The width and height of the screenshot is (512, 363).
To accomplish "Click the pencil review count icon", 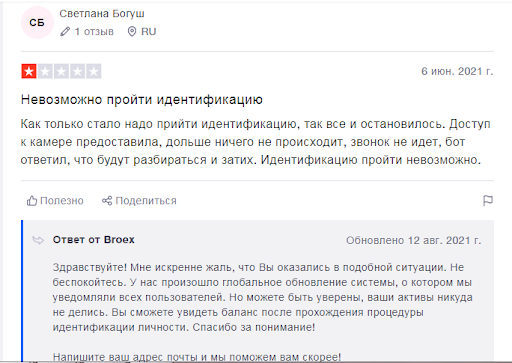I will coord(65,32).
